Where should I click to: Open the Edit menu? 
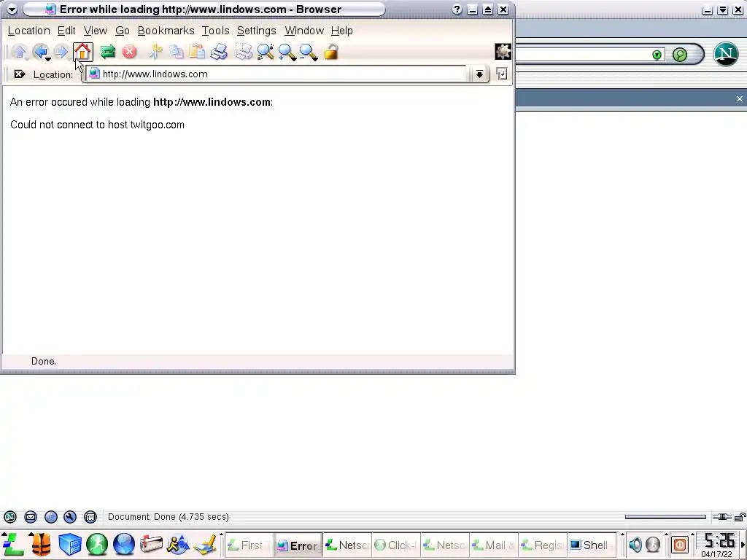pyautogui.click(x=66, y=31)
